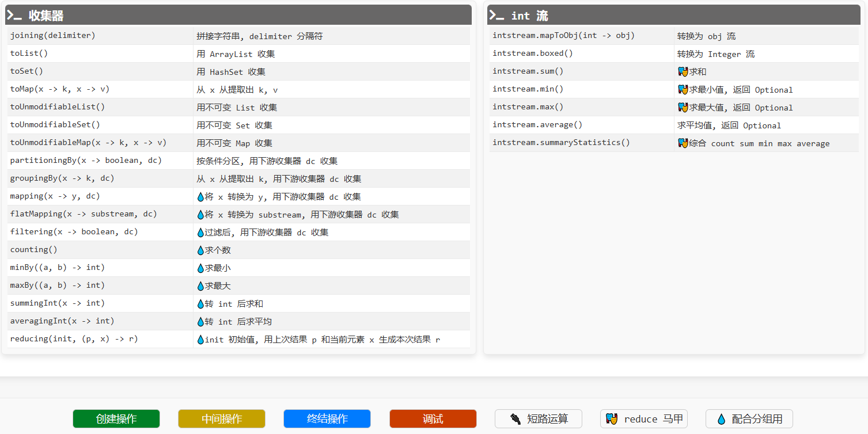
Task: Click description 按条件分区, 用下游收集器 dc 收集
Action: point(267,161)
